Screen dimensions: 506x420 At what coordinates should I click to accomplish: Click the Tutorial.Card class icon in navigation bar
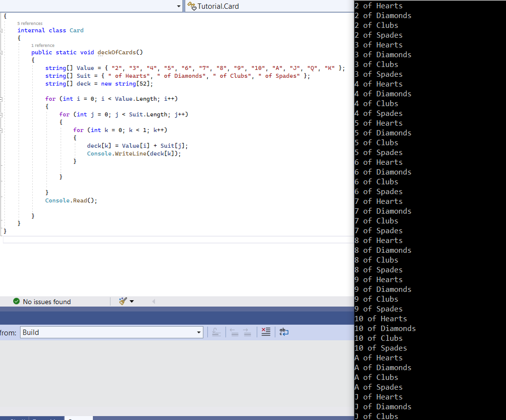pos(193,6)
